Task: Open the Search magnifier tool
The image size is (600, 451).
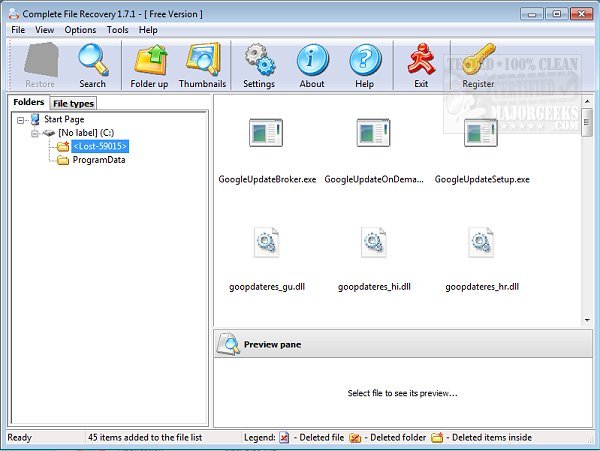Action: [x=93, y=59]
